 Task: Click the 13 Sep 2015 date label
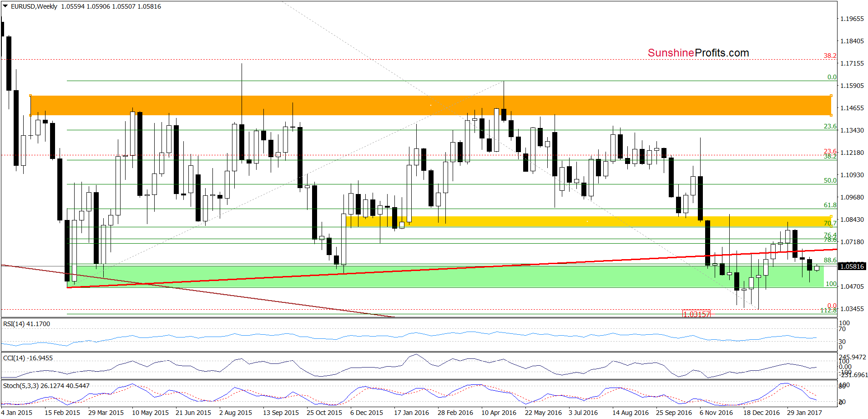tap(281, 413)
